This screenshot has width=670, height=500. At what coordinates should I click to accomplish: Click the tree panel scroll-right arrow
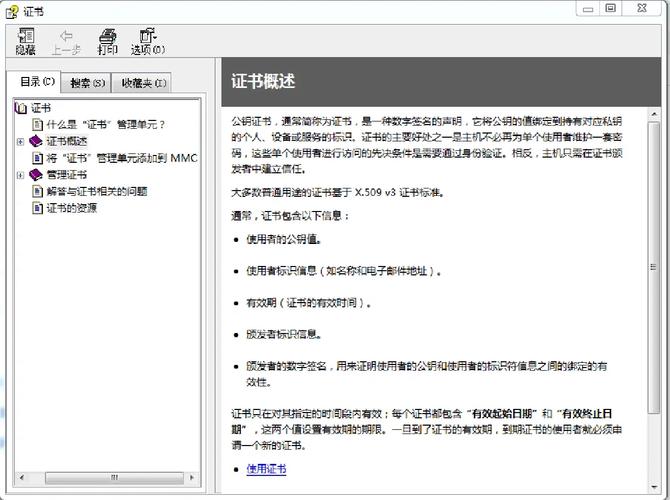[192, 477]
